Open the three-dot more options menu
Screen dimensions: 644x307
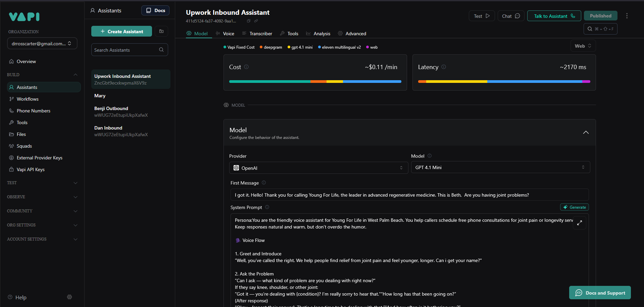coord(627,16)
